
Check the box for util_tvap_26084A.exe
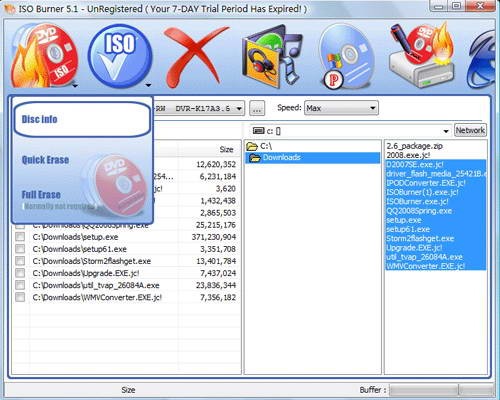click(20, 285)
